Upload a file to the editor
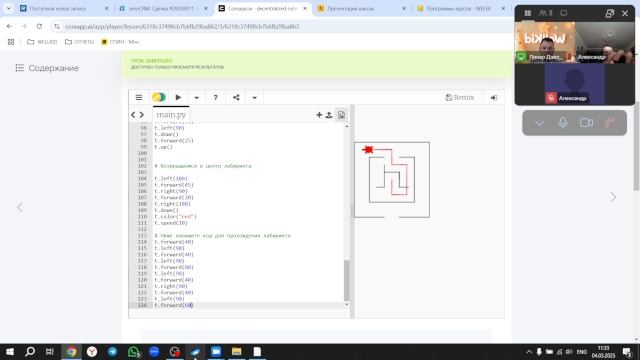The width and height of the screenshot is (640, 360). tap(329, 115)
